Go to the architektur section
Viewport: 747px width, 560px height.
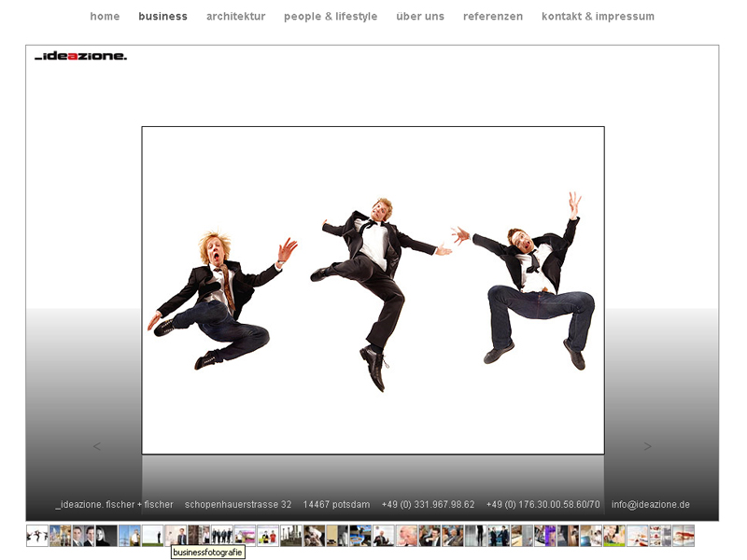point(236,16)
